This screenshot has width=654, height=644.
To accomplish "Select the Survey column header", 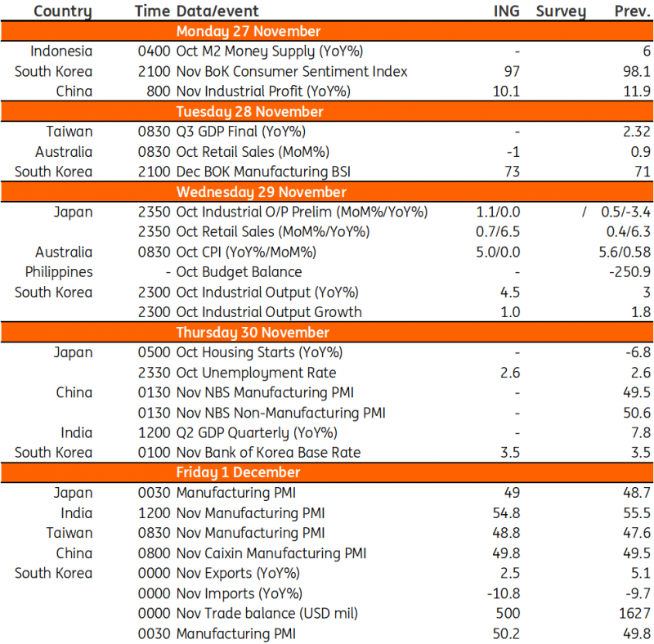I will click(561, 11).
